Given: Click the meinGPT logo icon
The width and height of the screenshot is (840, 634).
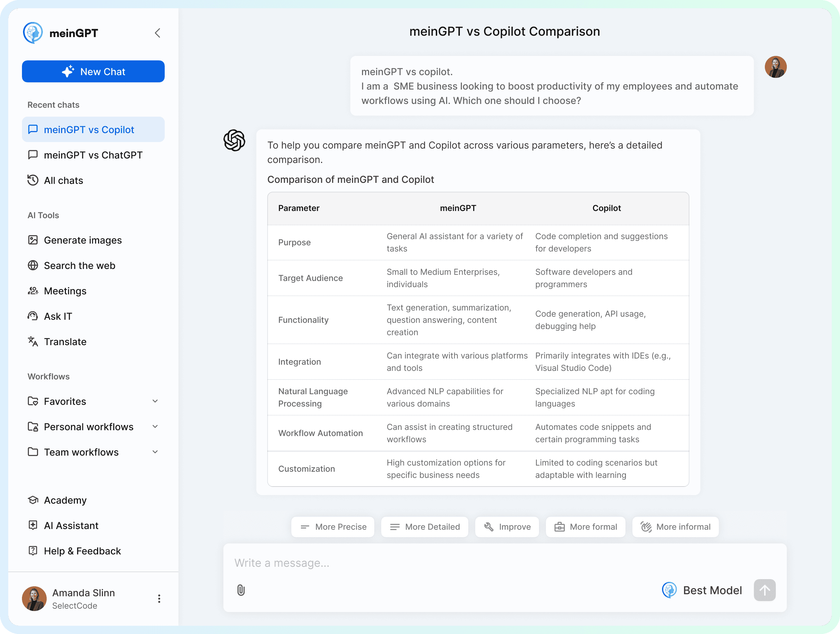Looking at the screenshot, I should coord(33,33).
